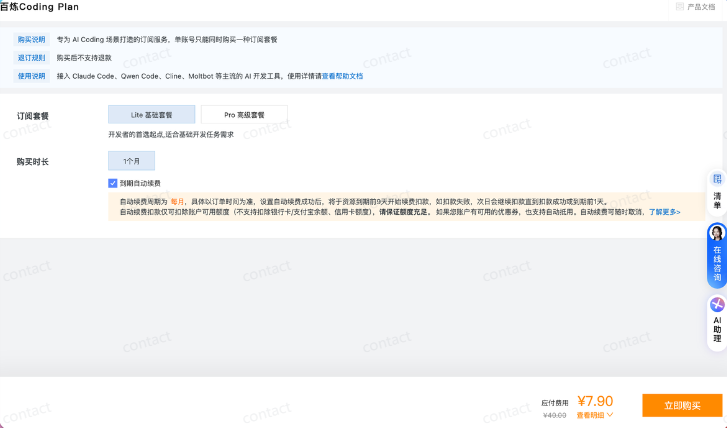
Task: Open the 产品文档 document icon
Action: pyautogui.click(x=680, y=6)
